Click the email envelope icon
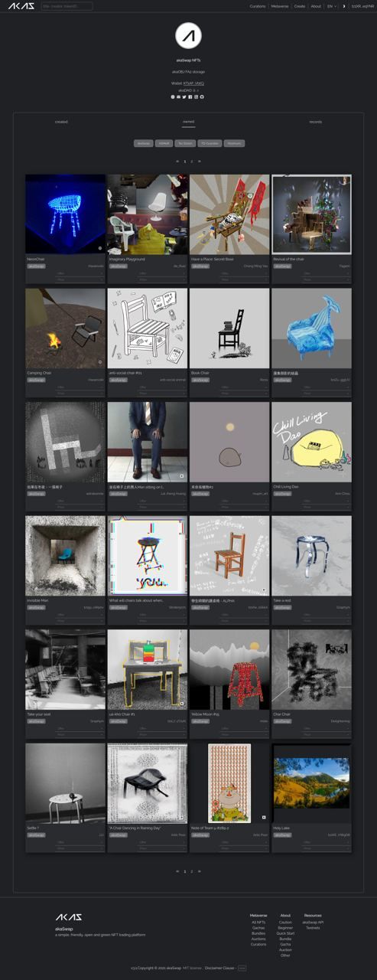 [x=178, y=96]
